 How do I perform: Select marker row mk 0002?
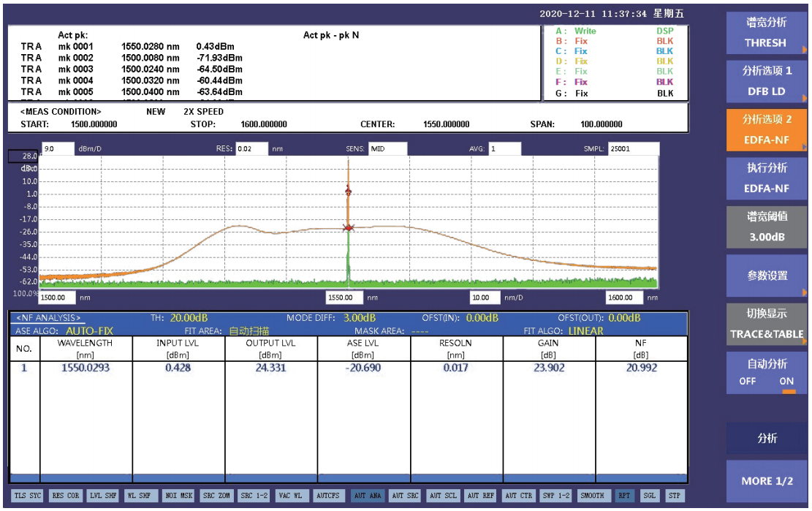pos(132,58)
